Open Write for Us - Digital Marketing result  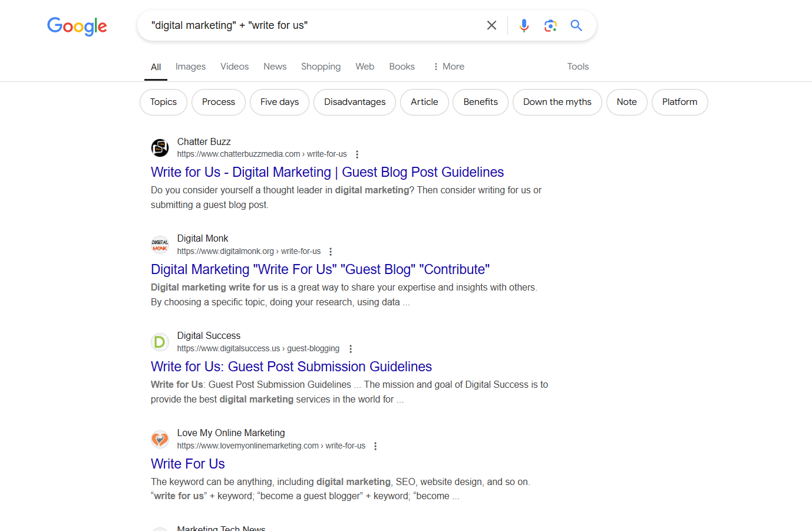coord(327,172)
